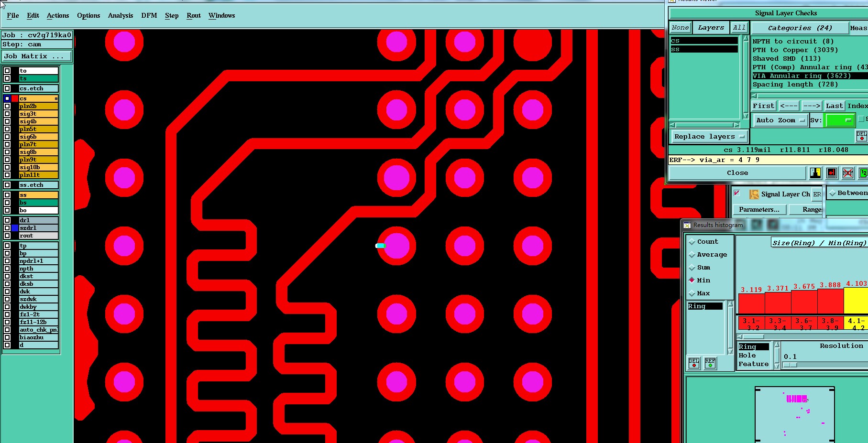Click the First result button
868x443 pixels.
click(763, 106)
